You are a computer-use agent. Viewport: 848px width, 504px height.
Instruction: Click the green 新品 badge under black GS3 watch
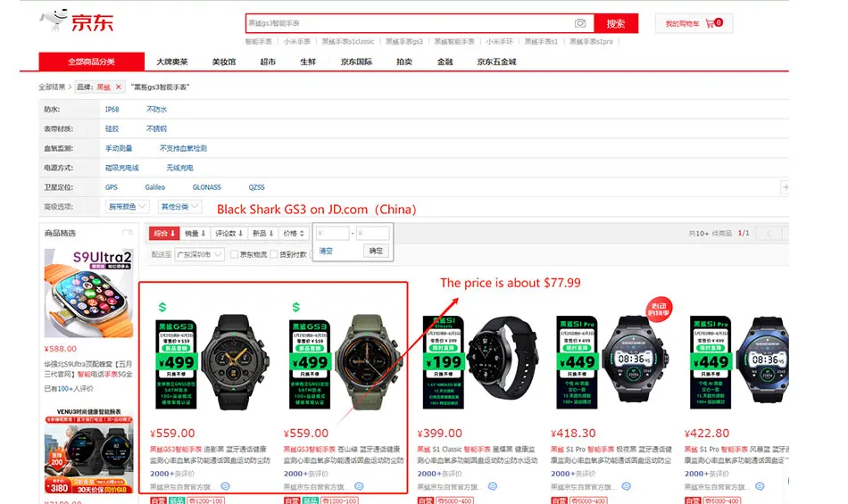coord(177,500)
